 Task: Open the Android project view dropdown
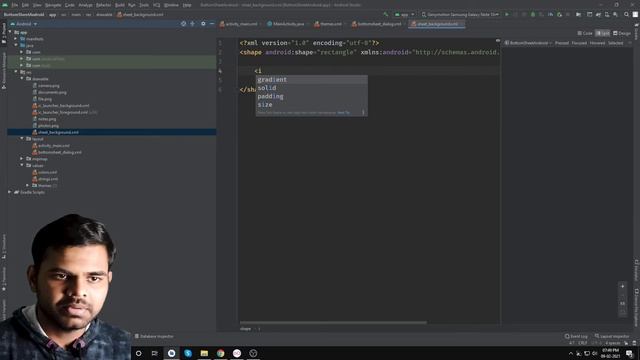coord(24,24)
